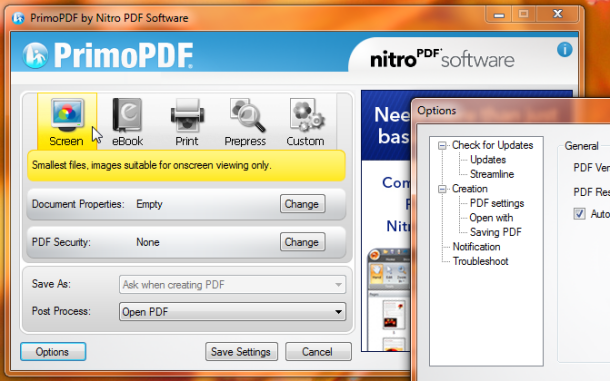This screenshot has width=610, height=381.
Task: Select Saving PDF in Options tree
Action: tap(495, 232)
